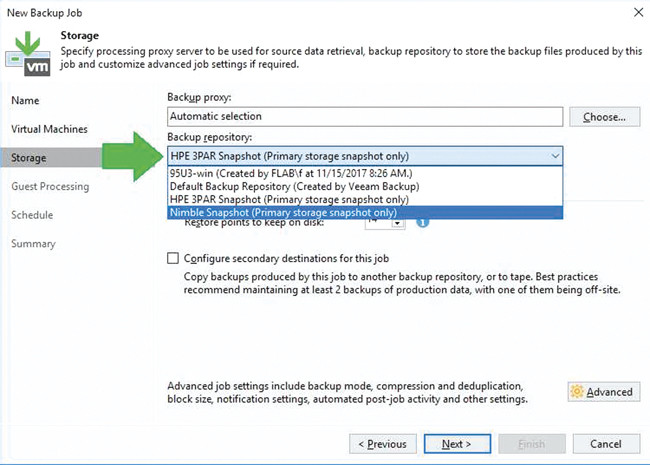Select Nimble Snapshot from repository list
Screen dimensions: 650x465
coord(283,212)
